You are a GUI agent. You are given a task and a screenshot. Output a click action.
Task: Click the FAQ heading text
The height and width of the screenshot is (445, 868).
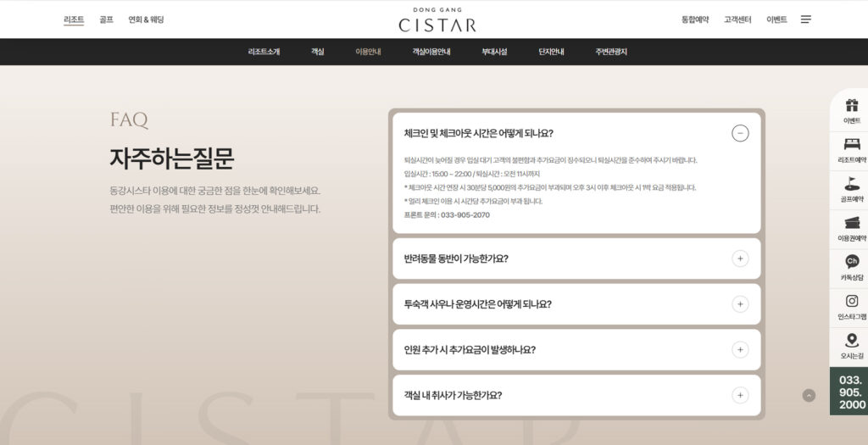coord(129,120)
